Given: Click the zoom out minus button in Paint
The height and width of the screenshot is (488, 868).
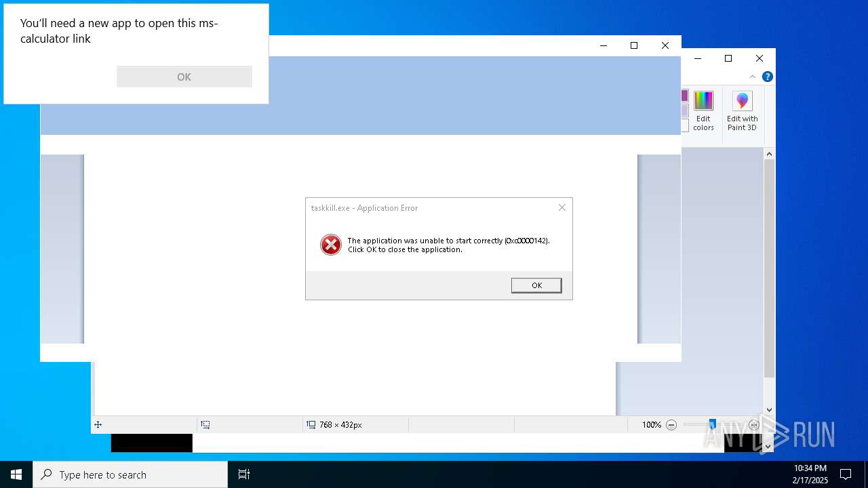Looking at the screenshot, I should (x=671, y=425).
